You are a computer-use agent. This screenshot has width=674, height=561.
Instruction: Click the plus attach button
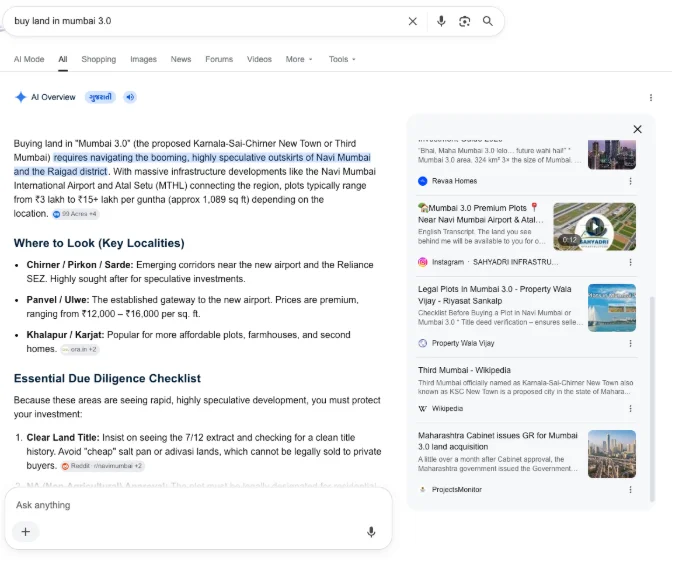point(26,532)
